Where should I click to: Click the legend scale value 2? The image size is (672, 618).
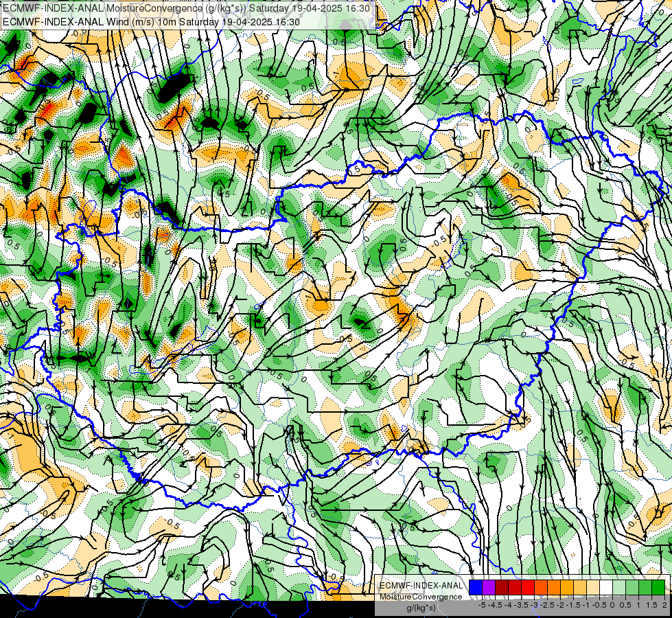[664, 605]
